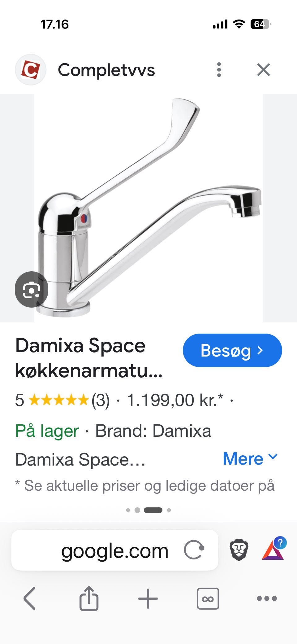This screenshot has width=297, height=644.
Task: View the five star rating reviews
Action: pyautogui.click(x=62, y=400)
